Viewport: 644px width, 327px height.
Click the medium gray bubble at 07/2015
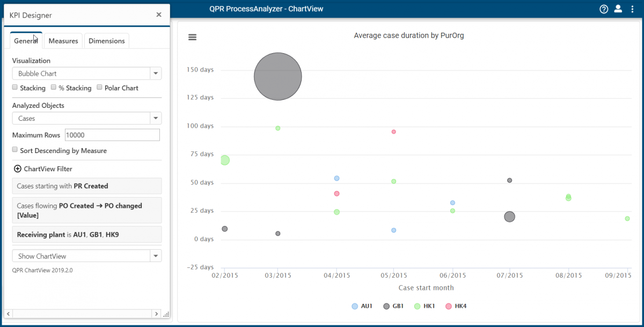[x=510, y=217]
